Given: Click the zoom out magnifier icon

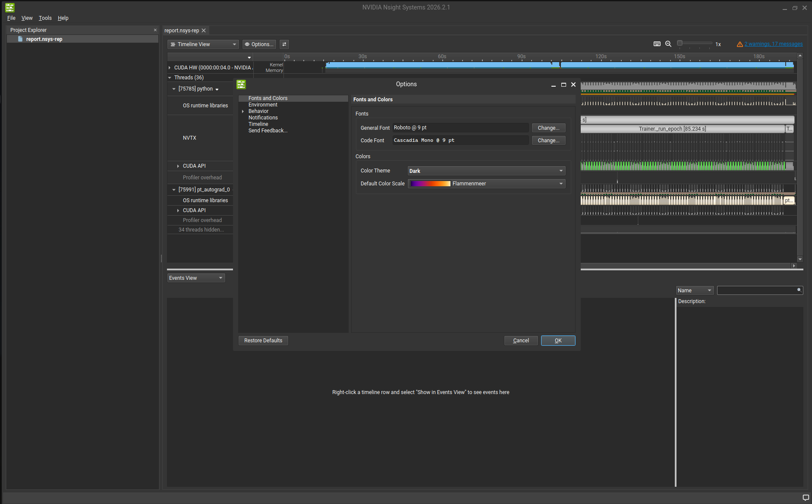Looking at the screenshot, I should tap(668, 44).
